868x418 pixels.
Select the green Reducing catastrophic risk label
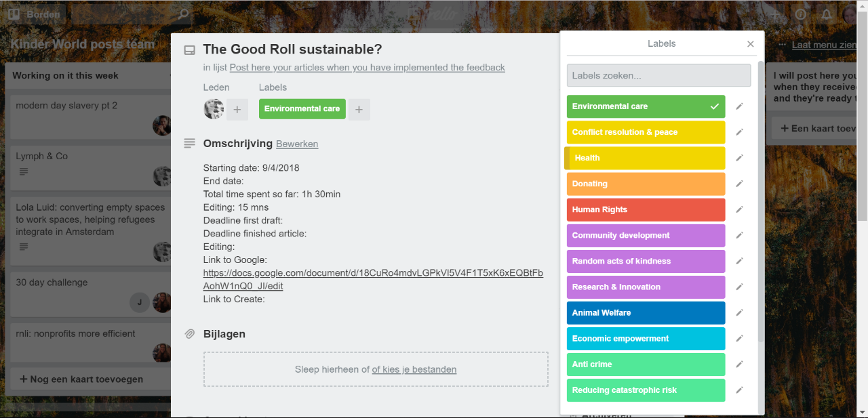pyautogui.click(x=646, y=390)
